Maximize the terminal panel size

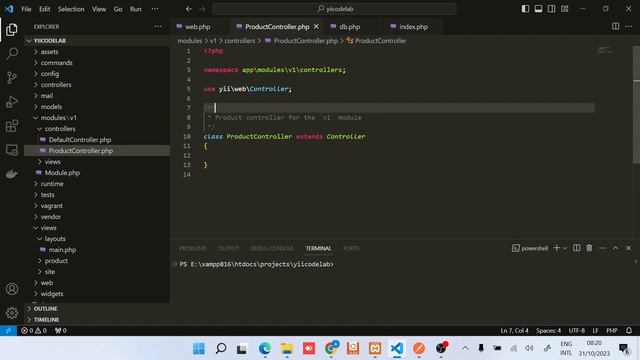pyautogui.click(x=615, y=248)
